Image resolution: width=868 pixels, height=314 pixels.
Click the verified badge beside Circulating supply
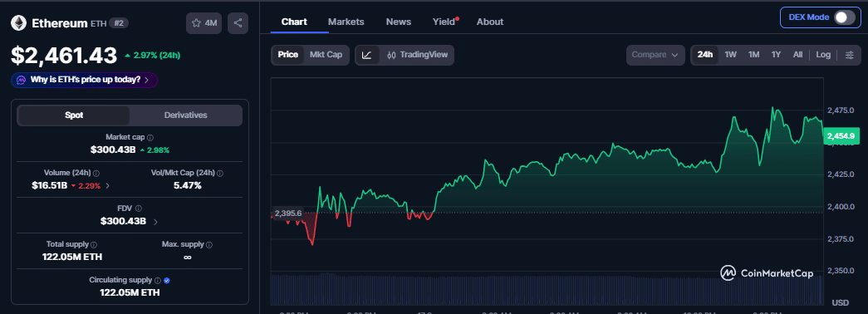[x=167, y=280]
